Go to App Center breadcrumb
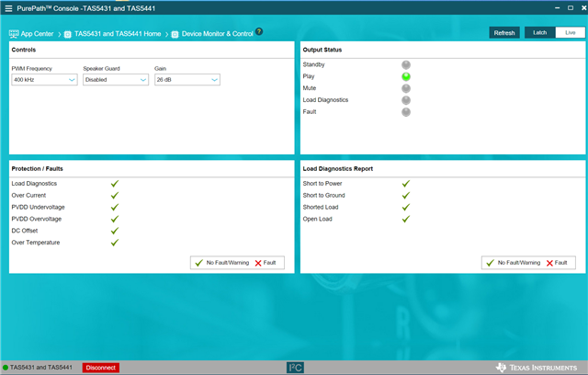The image size is (588, 375). (x=37, y=34)
